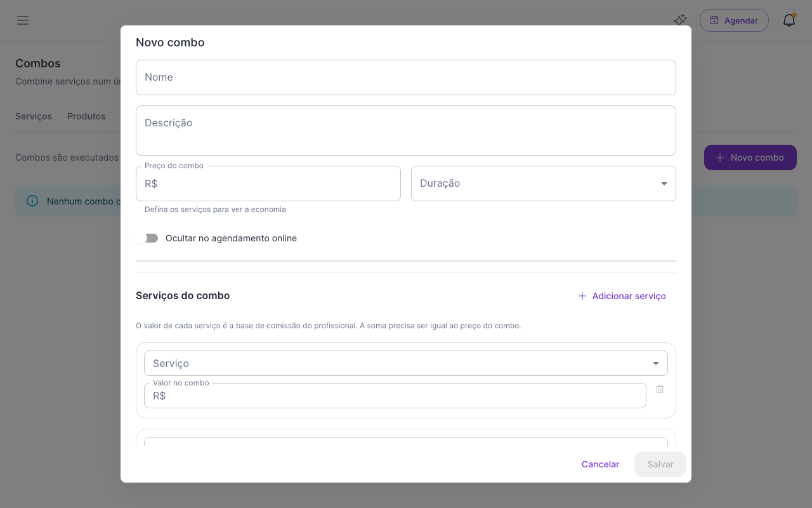Click the Novo combo dialog title
The width and height of the screenshot is (812, 508).
point(170,43)
